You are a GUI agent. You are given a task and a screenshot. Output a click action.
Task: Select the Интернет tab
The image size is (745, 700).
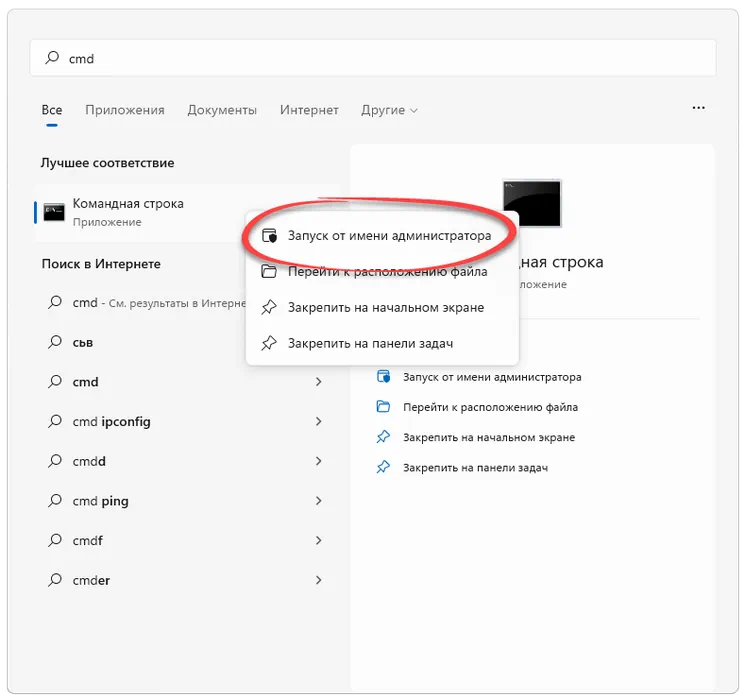tap(309, 110)
